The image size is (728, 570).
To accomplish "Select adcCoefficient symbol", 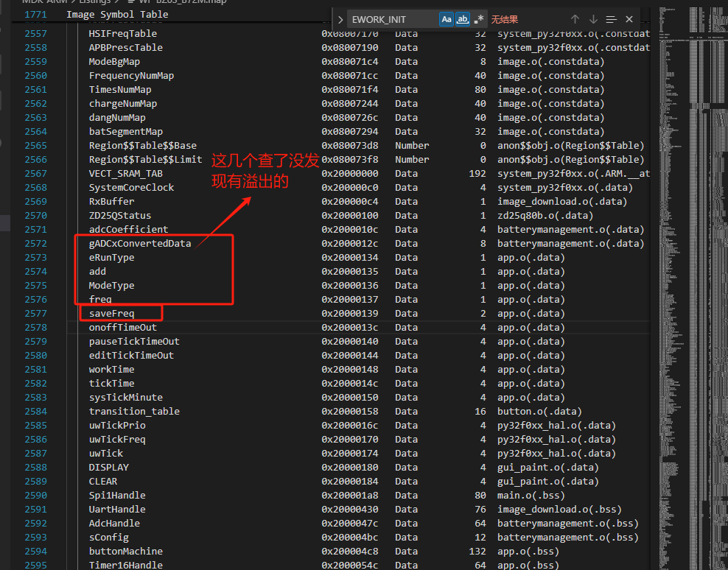I will click(129, 229).
